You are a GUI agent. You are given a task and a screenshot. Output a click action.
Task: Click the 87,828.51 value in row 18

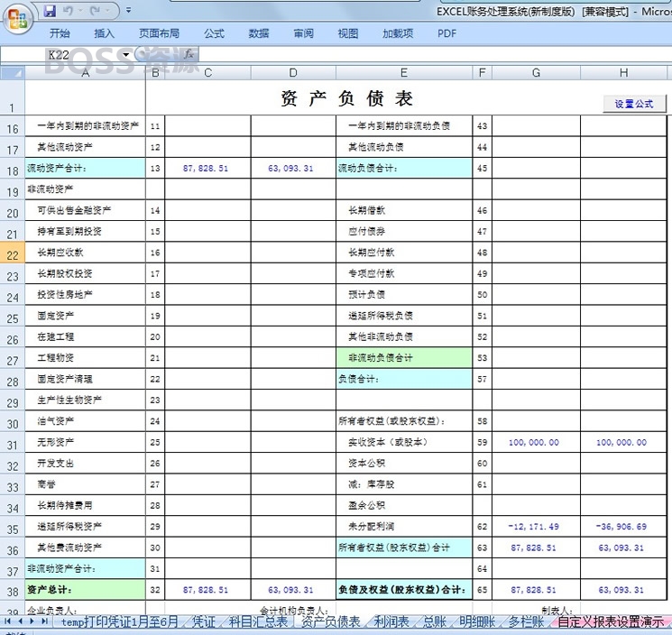(206, 168)
